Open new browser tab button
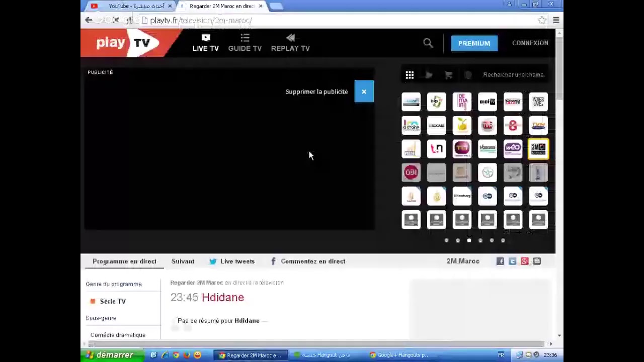644x362 pixels. point(276,6)
